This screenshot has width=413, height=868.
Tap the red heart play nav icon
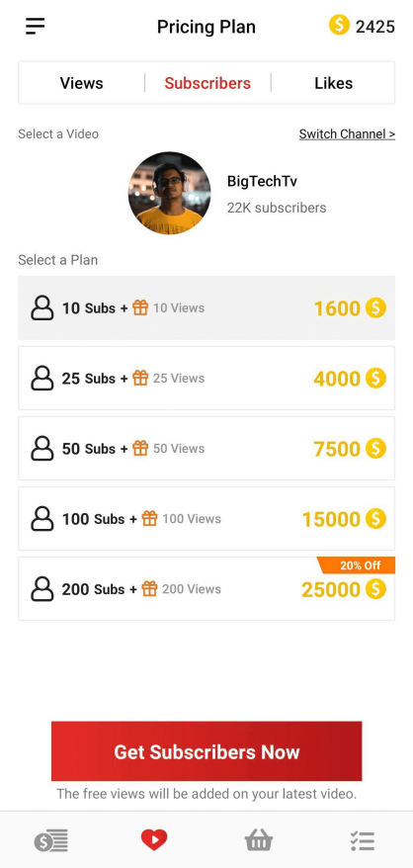pyautogui.click(x=154, y=839)
